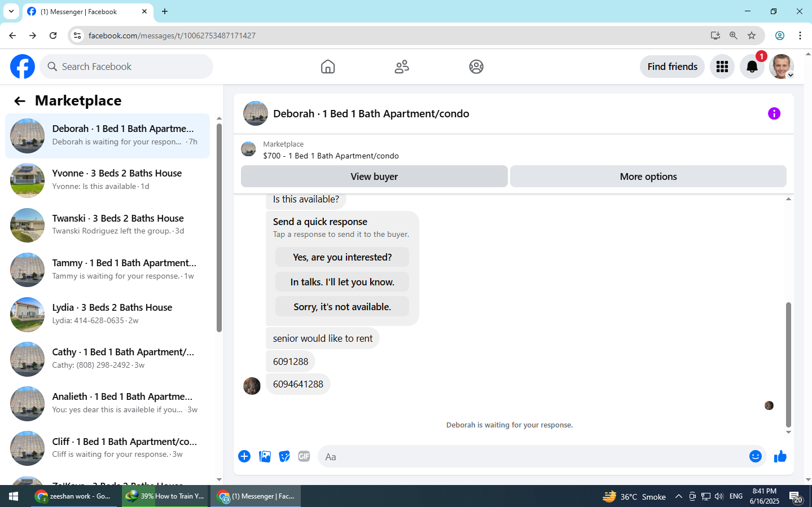This screenshot has width=812, height=507.
Task: Click the More options button
Action: tap(648, 177)
